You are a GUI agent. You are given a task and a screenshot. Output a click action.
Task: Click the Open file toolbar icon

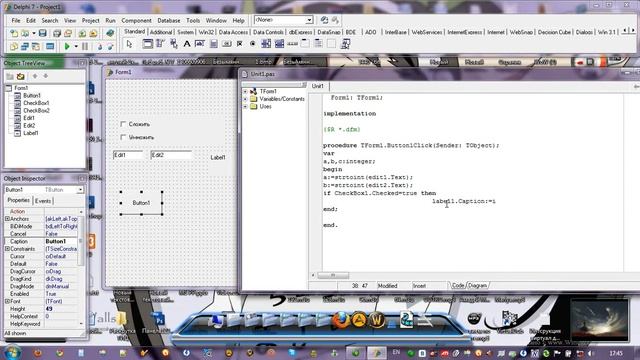[x=25, y=33]
